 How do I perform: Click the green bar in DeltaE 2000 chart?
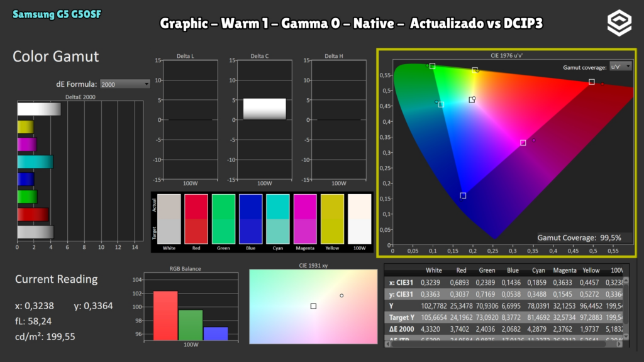pyautogui.click(x=27, y=197)
